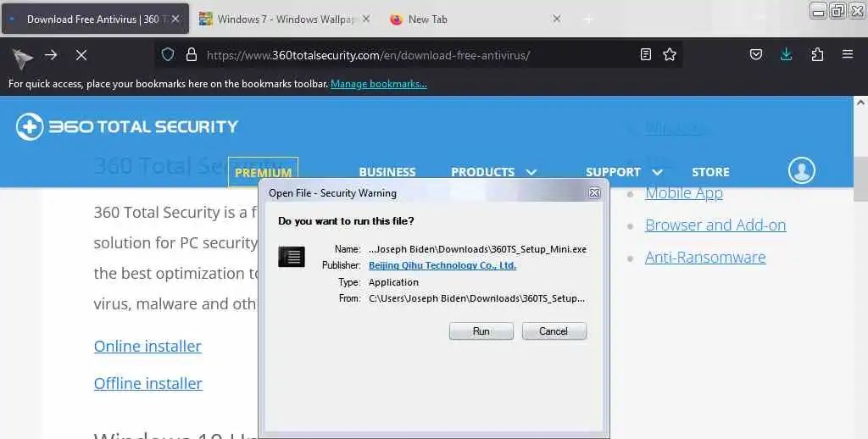
Task: Open the Browser and Add-on link
Action: 715,225
